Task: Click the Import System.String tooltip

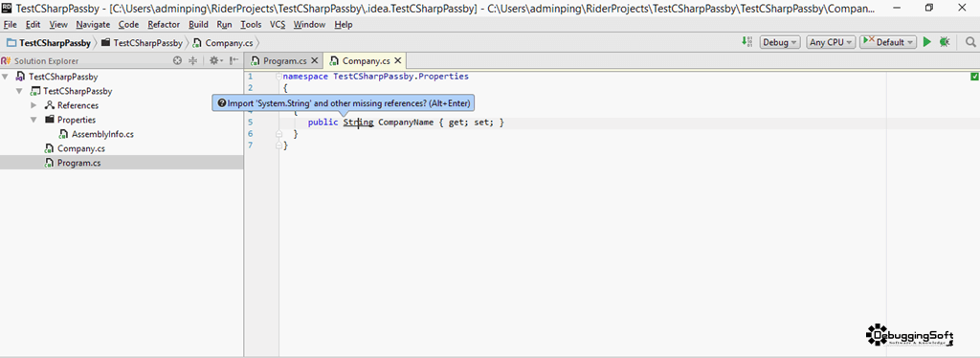Action: [x=343, y=103]
